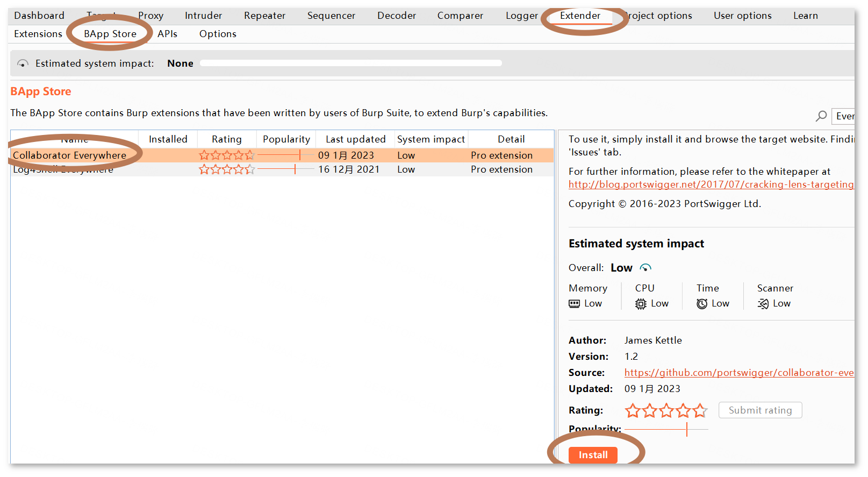
Task: Click the Memory impact icon
Action: pos(574,304)
